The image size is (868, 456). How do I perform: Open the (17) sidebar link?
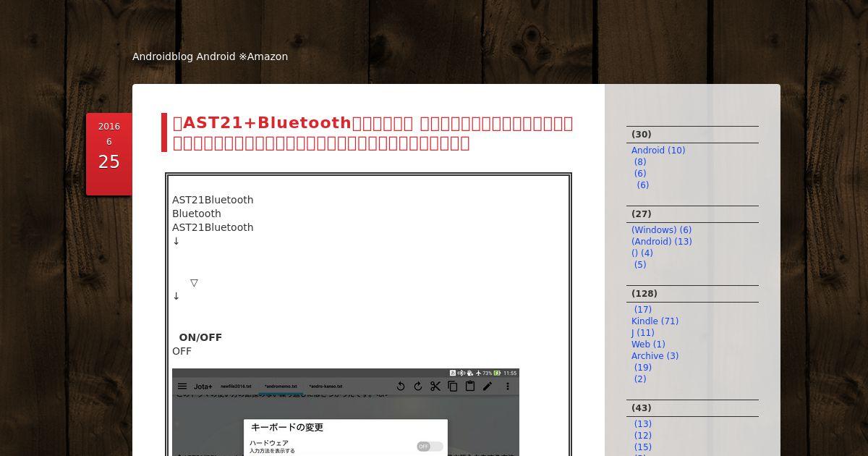coord(643,310)
